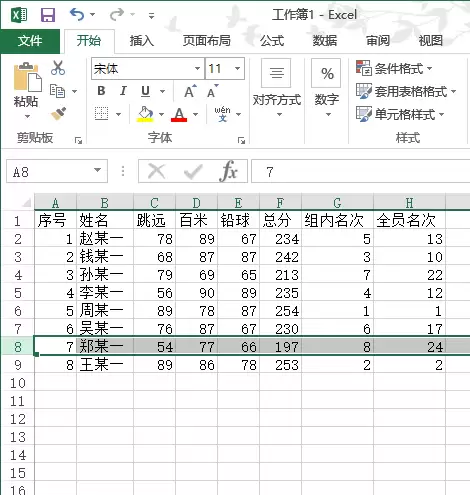Open the 数字 number format group
The image size is (470, 495).
[x=326, y=88]
